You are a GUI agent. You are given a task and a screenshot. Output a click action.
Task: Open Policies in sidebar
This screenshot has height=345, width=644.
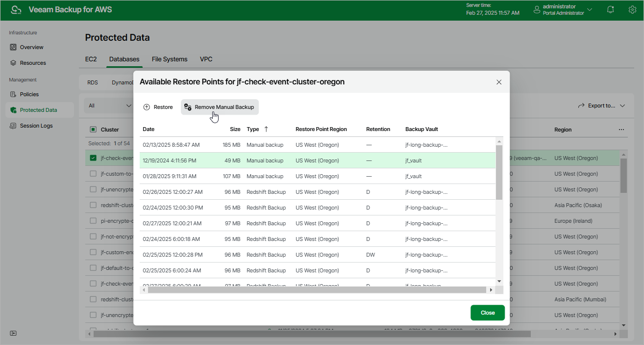coord(29,94)
